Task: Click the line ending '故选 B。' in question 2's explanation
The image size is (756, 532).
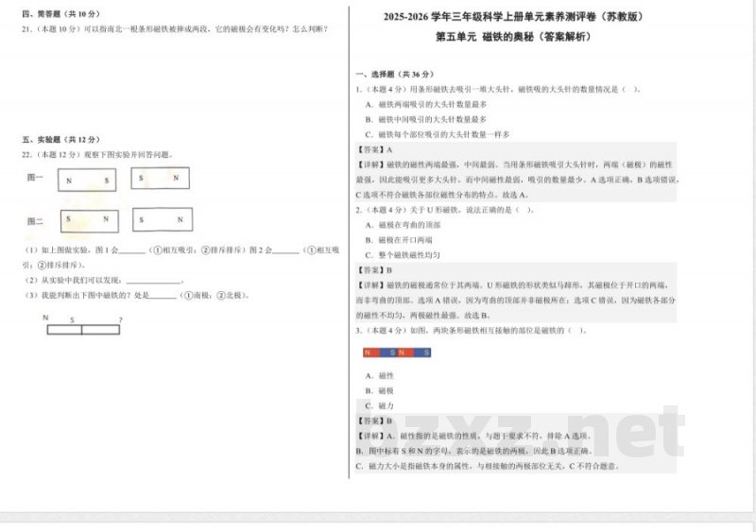Action: pos(422,316)
